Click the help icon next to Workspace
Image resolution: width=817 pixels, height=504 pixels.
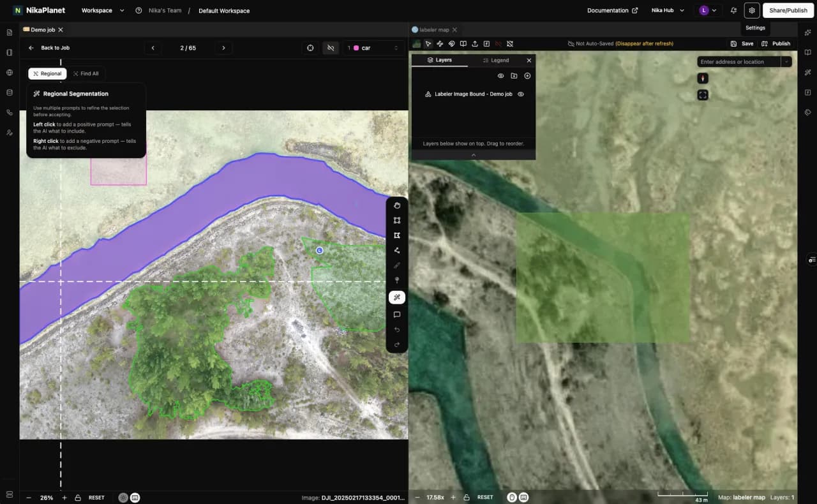(139, 10)
